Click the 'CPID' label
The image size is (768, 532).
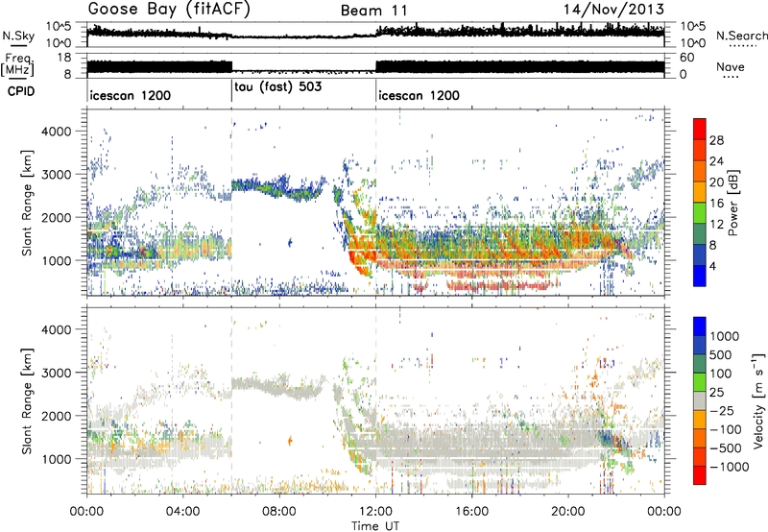21,91
